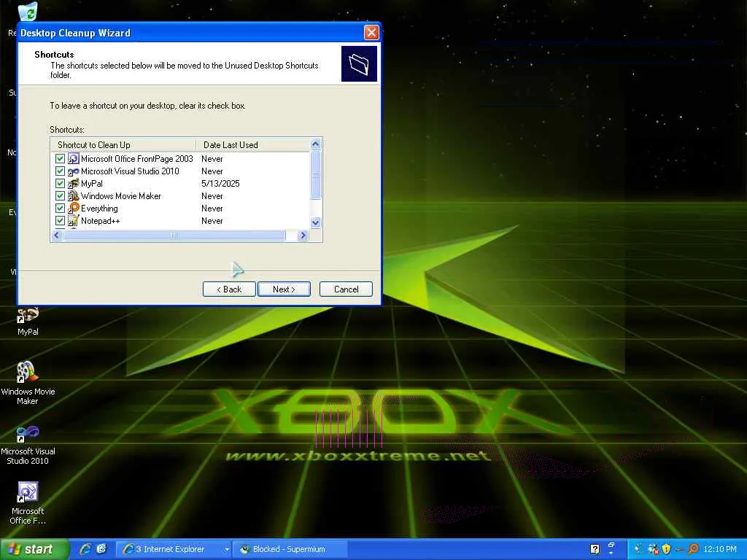This screenshot has width=747, height=560.
Task: Click list horizontal scrollbar right arrow
Action: point(303,236)
